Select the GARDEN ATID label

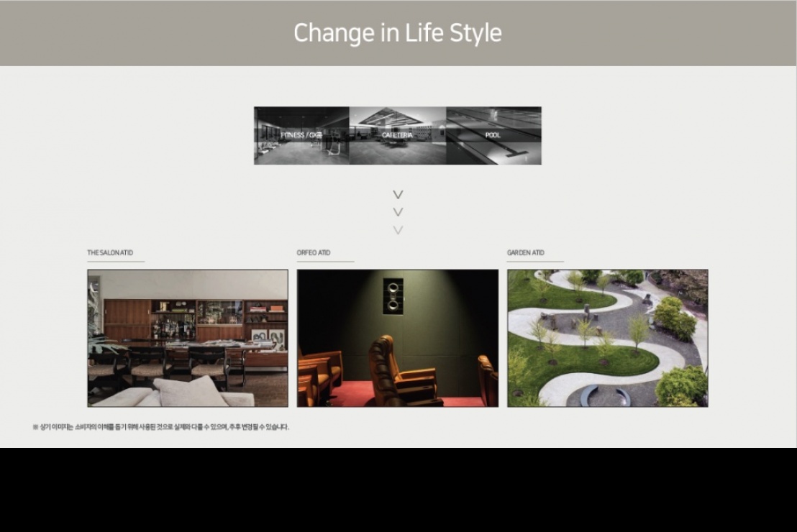coord(525,253)
